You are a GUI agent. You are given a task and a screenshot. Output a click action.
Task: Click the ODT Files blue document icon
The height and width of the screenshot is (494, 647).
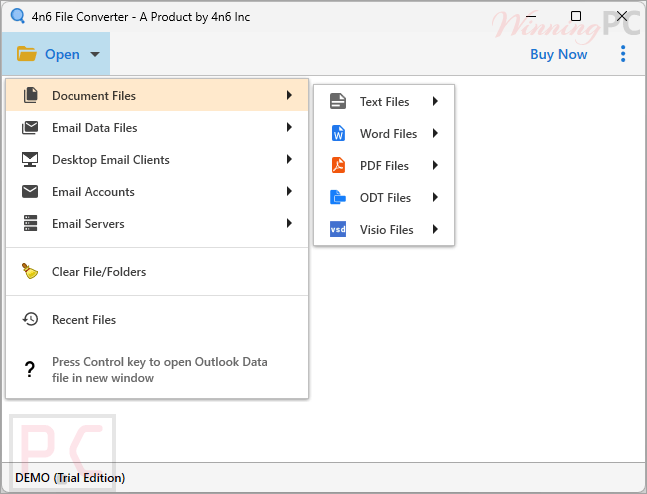coord(338,197)
